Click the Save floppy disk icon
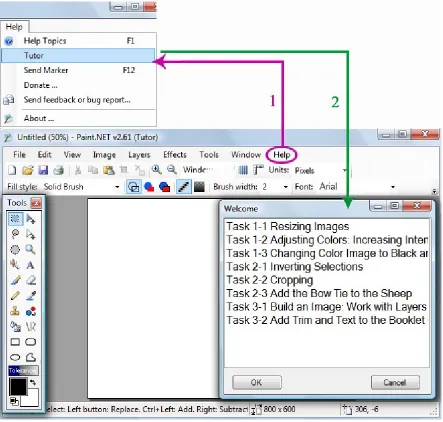This screenshot has height=422, width=443. coord(43,170)
